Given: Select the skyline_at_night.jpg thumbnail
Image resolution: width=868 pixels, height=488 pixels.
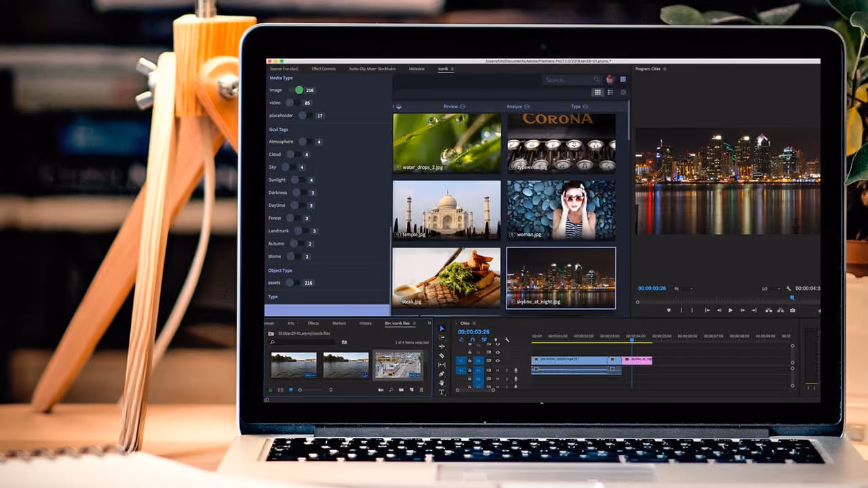Looking at the screenshot, I should [561, 277].
